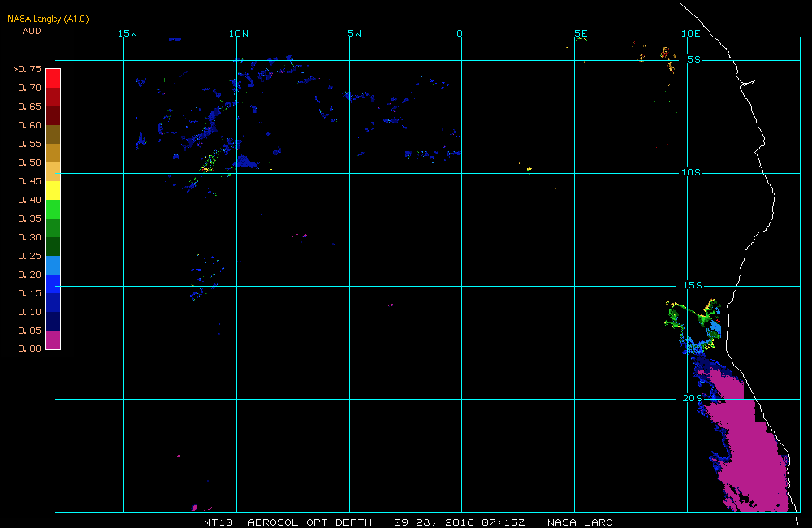This screenshot has height=528, width=812.
Task: Click the light blue 0.20 legend block
Action: coord(54,265)
